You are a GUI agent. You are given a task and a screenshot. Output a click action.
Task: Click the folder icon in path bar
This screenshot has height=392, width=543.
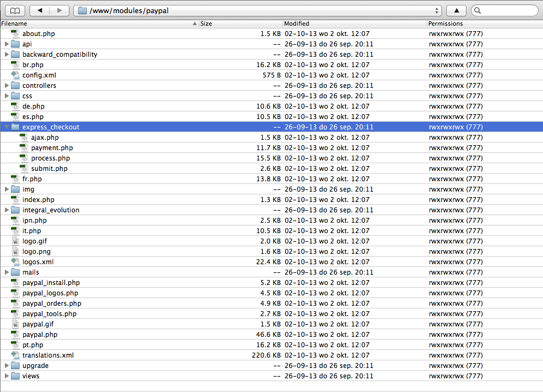(x=82, y=11)
